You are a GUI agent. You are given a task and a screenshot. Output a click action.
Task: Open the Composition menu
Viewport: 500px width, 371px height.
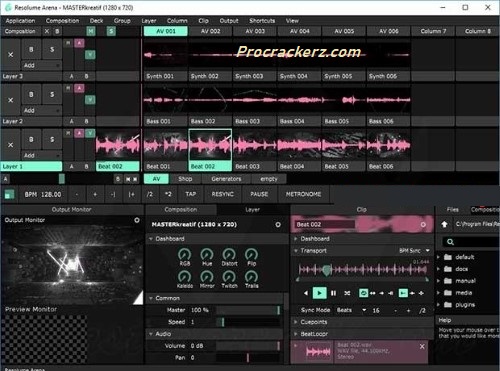pos(62,21)
